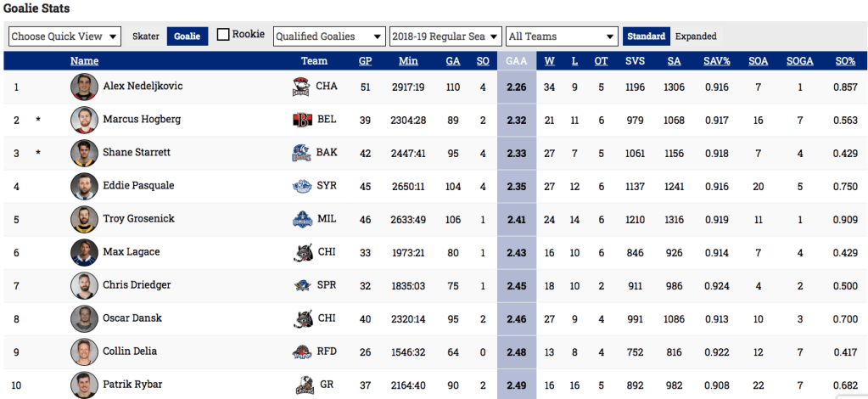Sort the table by SAV% column

(x=715, y=61)
